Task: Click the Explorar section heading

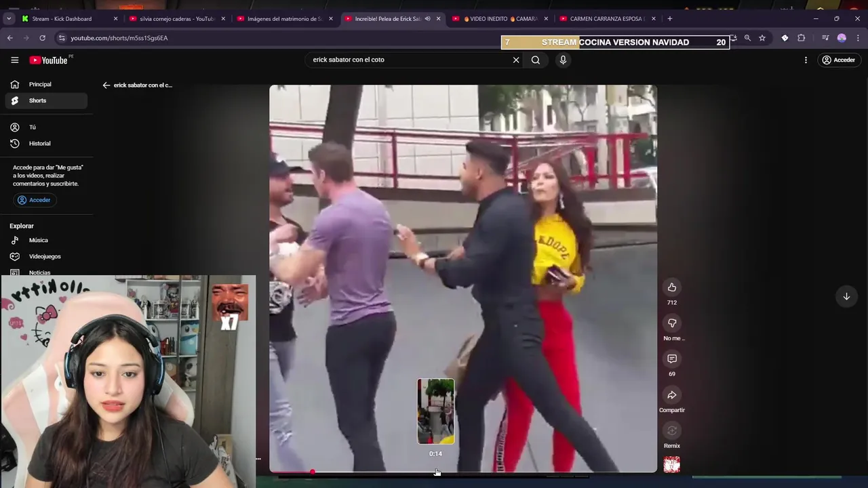Action: (22, 226)
